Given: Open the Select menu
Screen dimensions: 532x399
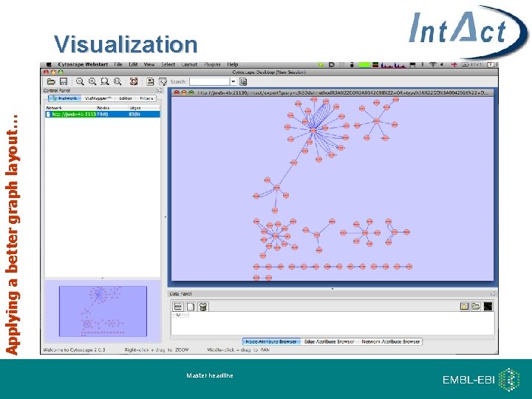Looking at the screenshot, I should pos(168,64).
